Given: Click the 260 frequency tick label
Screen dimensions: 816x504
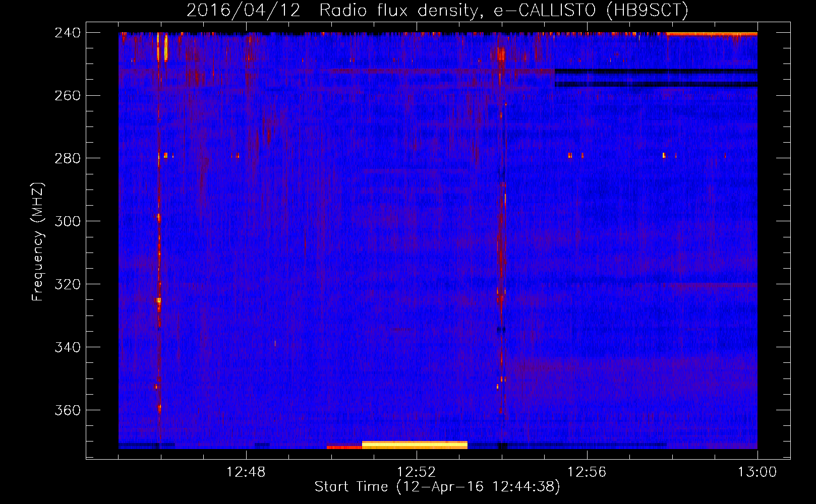Looking at the screenshot, I should (x=68, y=96).
